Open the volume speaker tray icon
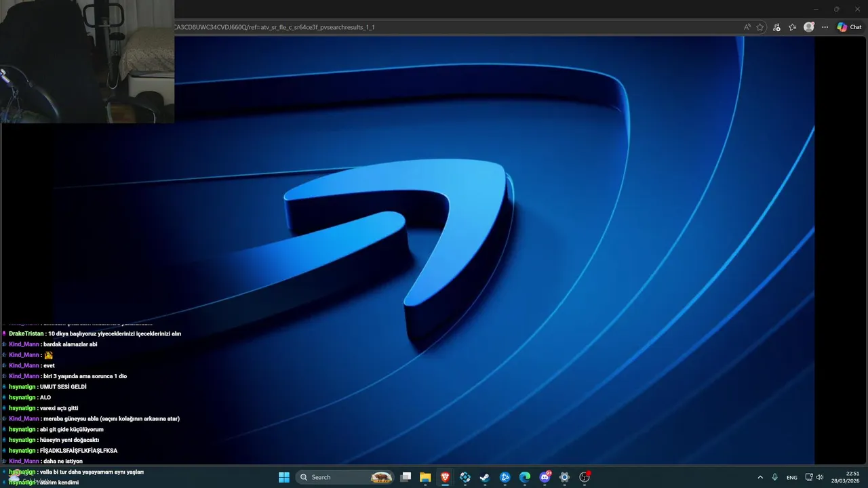The image size is (868, 488). 819,477
